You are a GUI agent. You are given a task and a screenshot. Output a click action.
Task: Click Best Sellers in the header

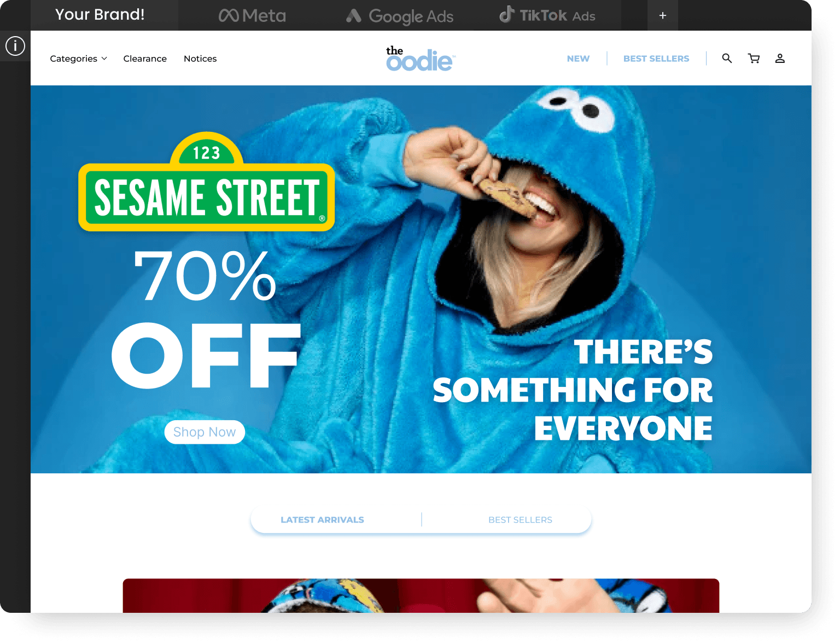coord(656,59)
